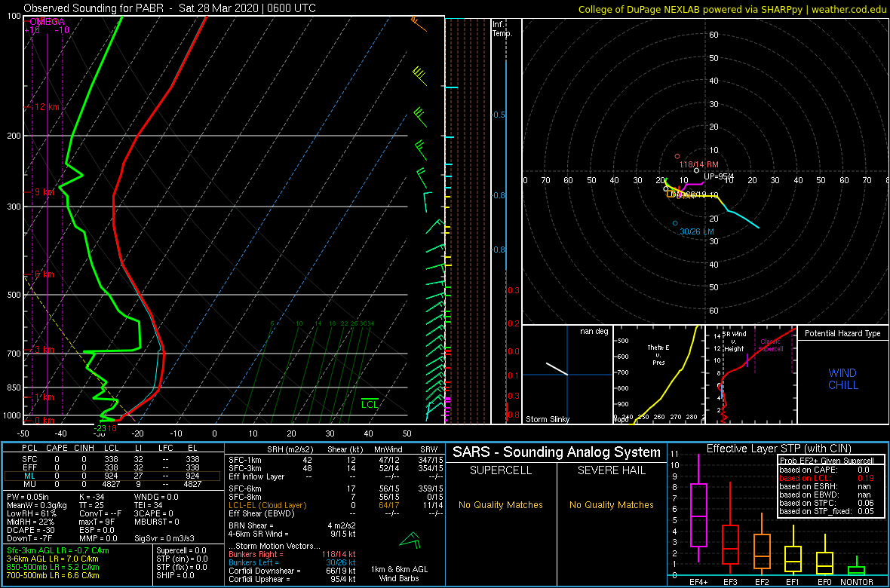Click 'Effective Layer STP (with CIN)' title

pyautogui.click(x=778, y=449)
